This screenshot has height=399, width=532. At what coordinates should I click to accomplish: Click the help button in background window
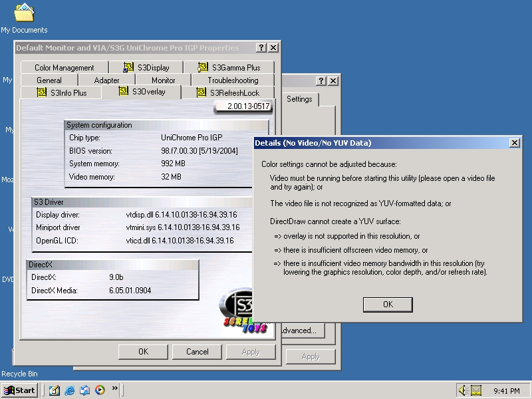tap(321, 80)
